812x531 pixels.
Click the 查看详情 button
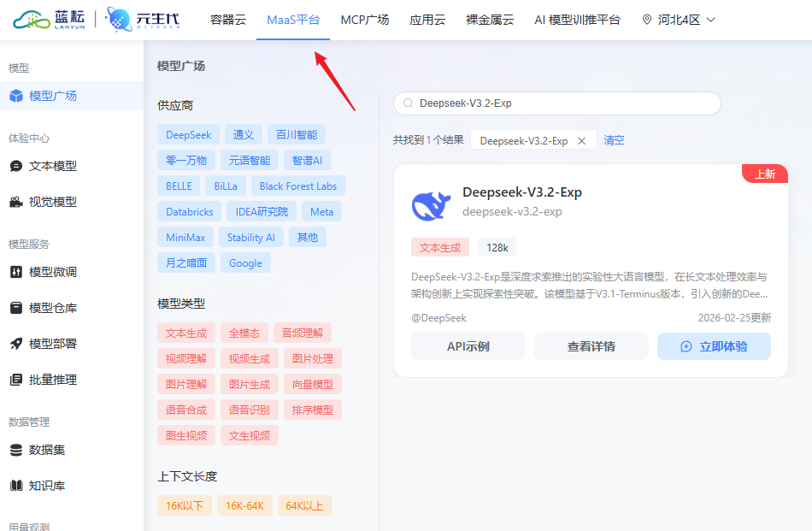pos(591,346)
